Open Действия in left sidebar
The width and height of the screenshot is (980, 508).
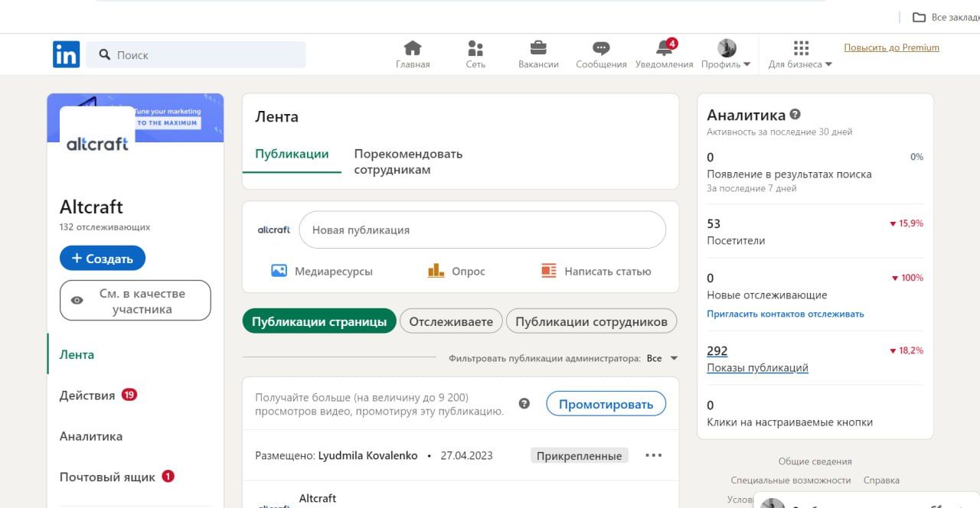(x=87, y=396)
